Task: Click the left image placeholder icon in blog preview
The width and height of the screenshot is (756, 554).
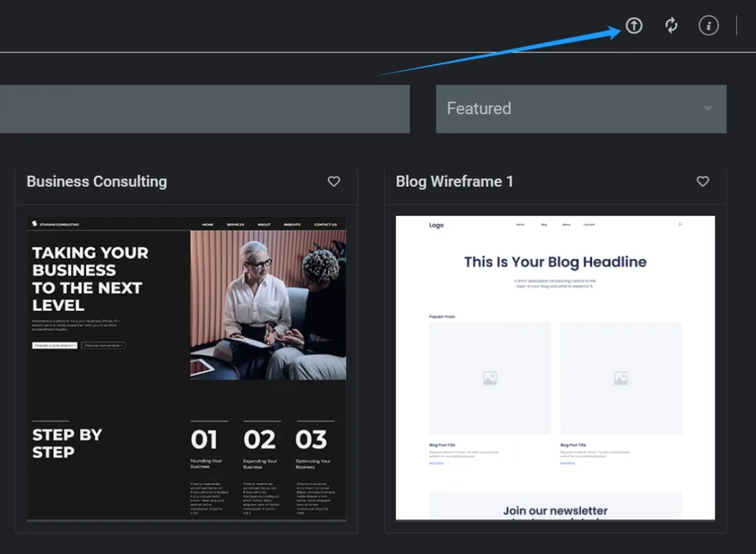Action: click(489, 378)
